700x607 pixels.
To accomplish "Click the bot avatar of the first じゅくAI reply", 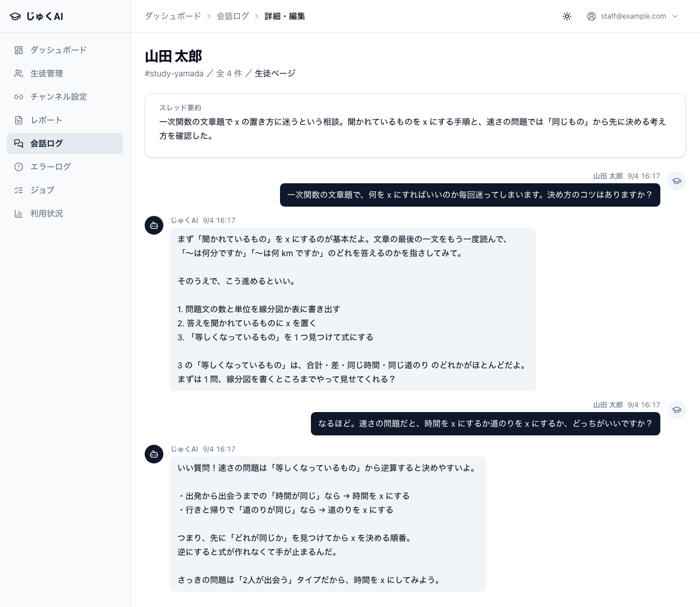I will tap(154, 225).
